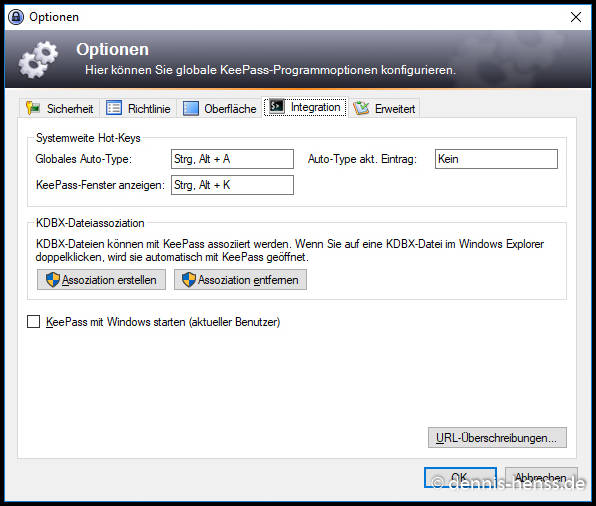Click the KeePass lock icon in title bar
Viewport: 596px width, 506px height.
(16, 17)
